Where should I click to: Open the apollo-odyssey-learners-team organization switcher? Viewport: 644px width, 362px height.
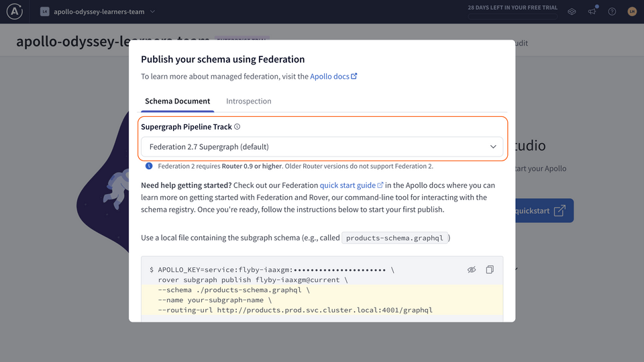pyautogui.click(x=98, y=11)
